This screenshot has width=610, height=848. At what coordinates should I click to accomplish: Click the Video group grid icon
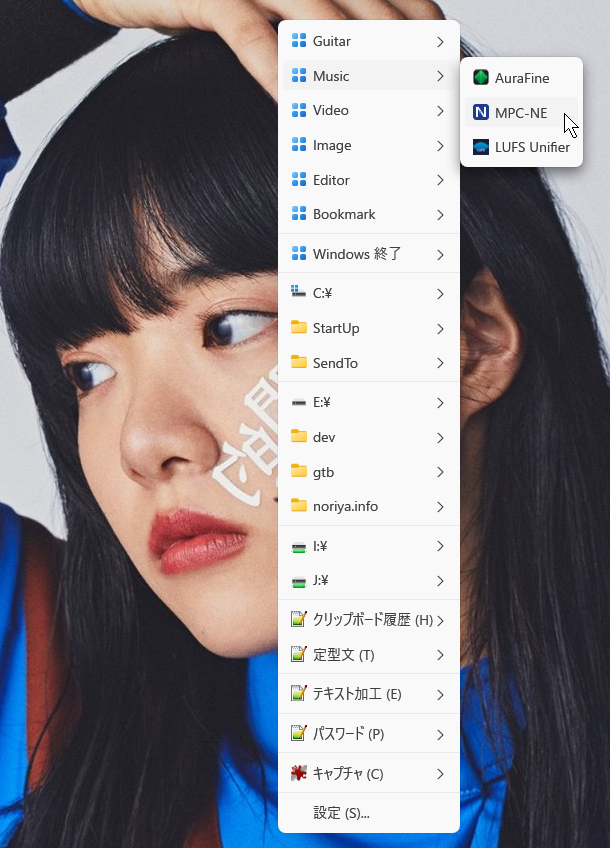tap(299, 110)
